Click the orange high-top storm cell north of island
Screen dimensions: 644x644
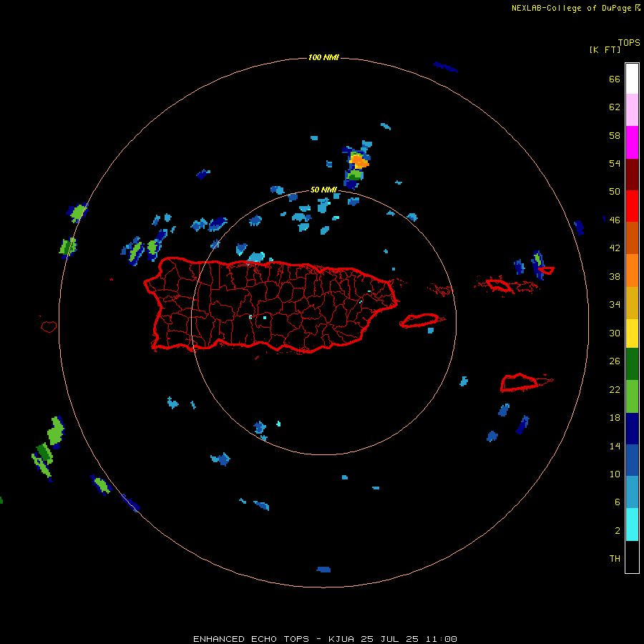(x=360, y=162)
